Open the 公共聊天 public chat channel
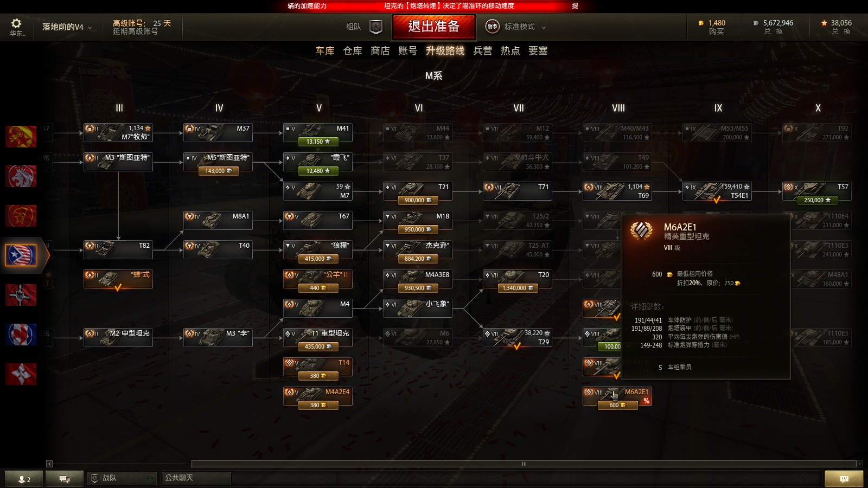This screenshot has height=488, width=868. 196,478
